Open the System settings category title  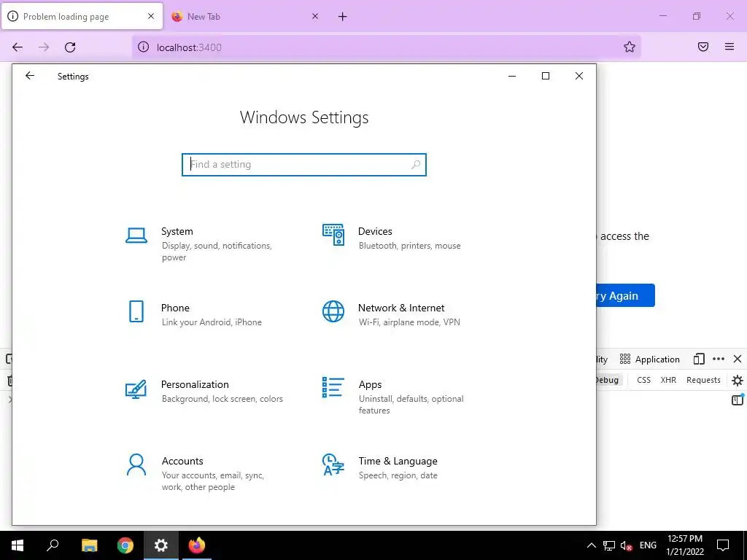[x=177, y=231]
